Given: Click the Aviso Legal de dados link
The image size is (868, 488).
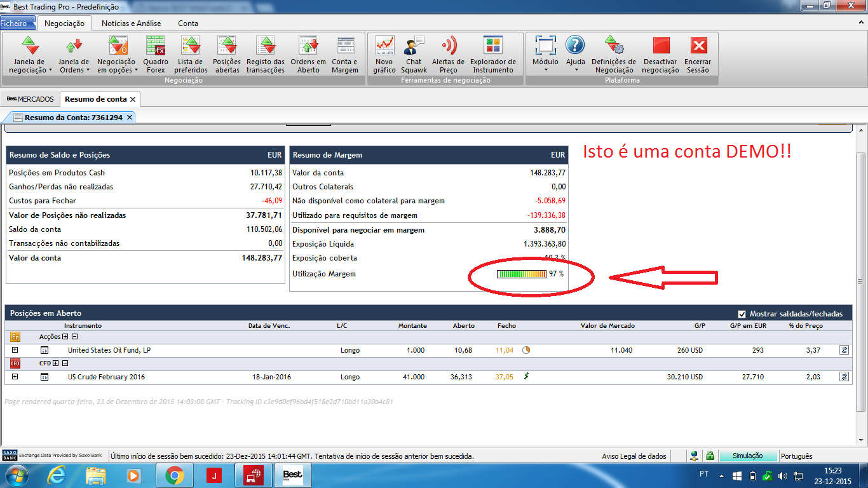Looking at the screenshot, I should click(x=634, y=456).
